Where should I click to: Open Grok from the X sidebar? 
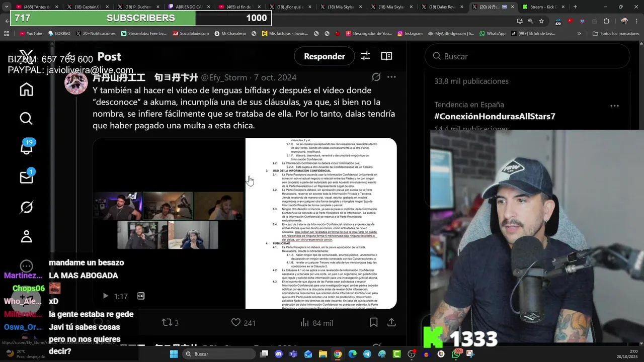tap(26, 207)
